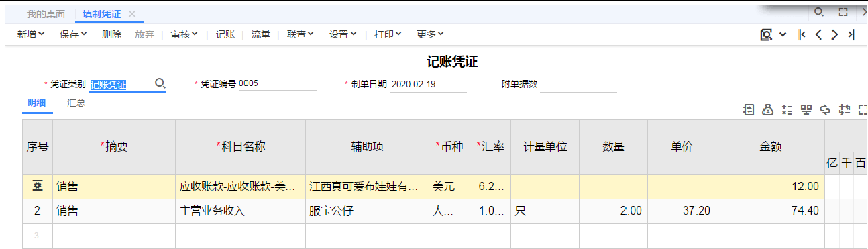Viewport: 868px width, 249px height.
Task: Click the 制单日期 2020-02-19 field
Action: coord(429,84)
